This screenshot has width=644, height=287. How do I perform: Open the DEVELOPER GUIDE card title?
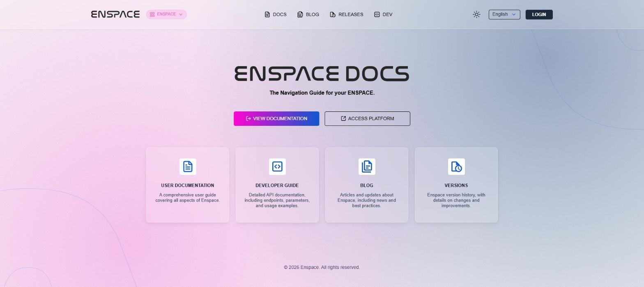pos(277,185)
